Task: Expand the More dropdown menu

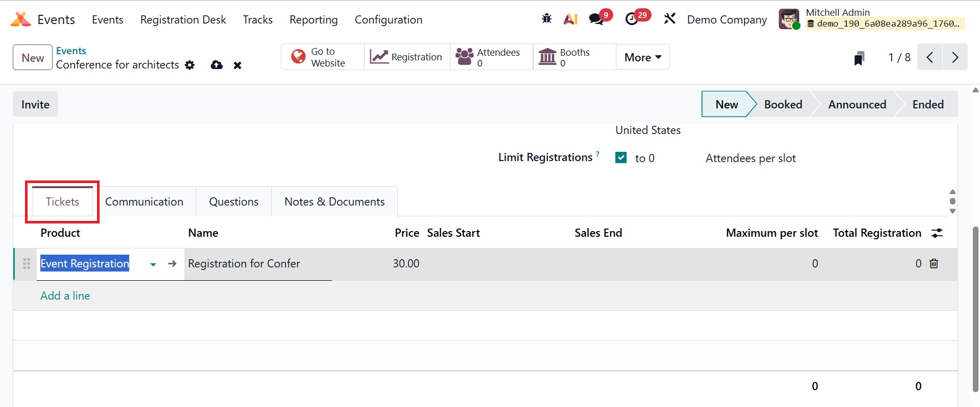Action: pyautogui.click(x=642, y=57)
